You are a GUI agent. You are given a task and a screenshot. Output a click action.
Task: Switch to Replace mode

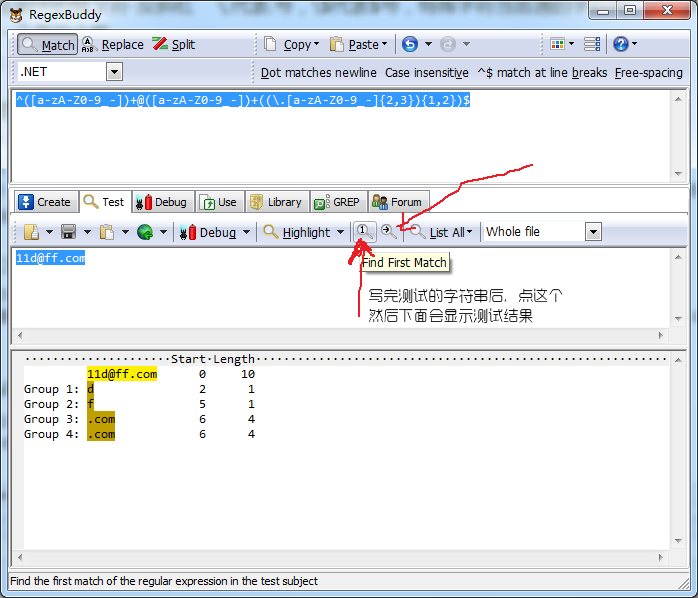(x=113, y=45)
